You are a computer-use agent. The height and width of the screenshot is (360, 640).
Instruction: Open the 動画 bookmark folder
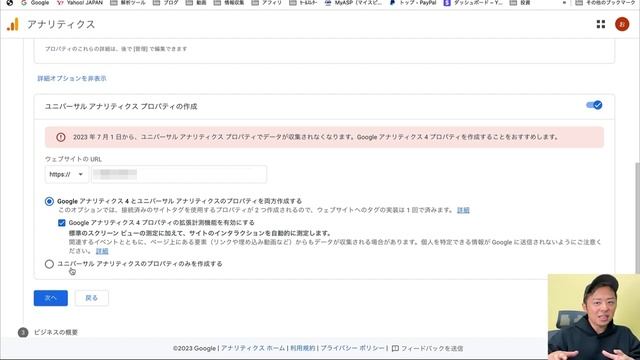click(196, 2)
